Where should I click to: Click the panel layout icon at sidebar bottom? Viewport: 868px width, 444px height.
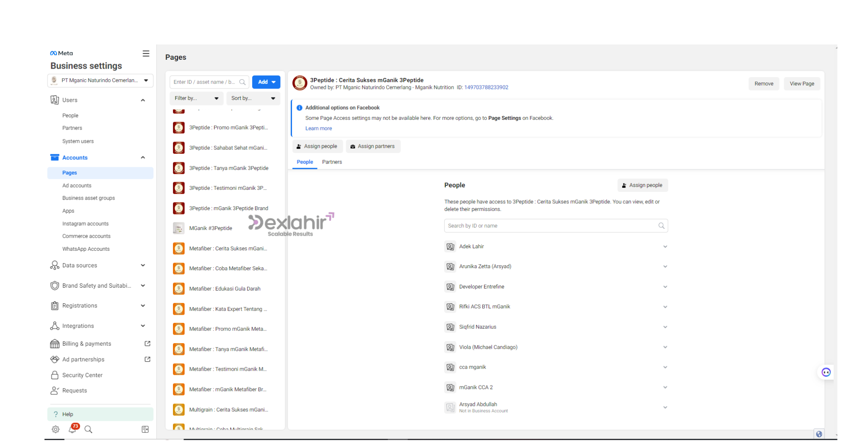click(145, 429)
